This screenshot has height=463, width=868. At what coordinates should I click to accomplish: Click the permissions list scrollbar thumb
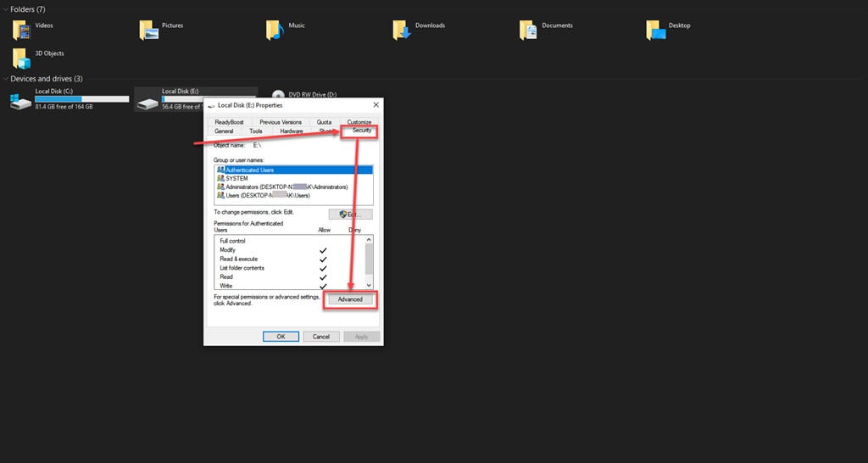(x=370, y=258)
